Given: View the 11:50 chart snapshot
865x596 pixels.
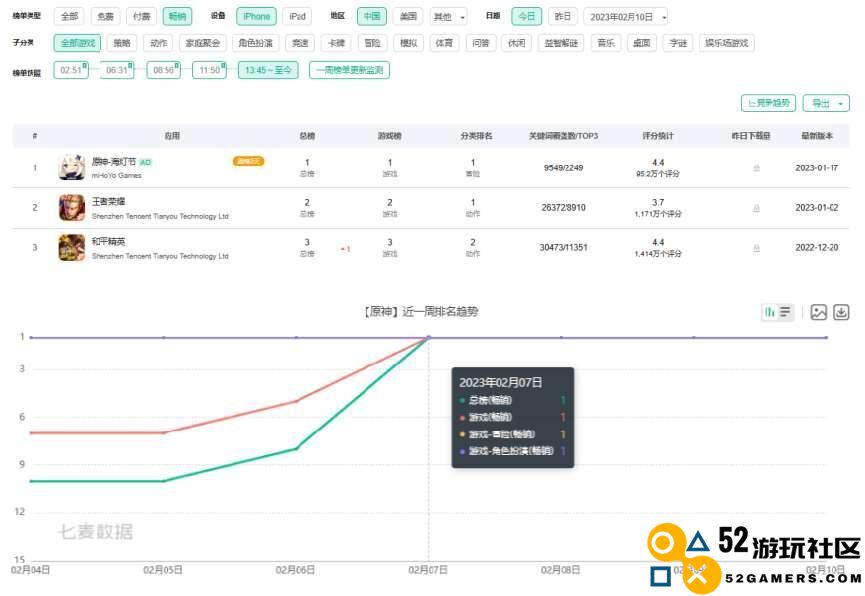Looking at the screenshot, I should point(210,70).
